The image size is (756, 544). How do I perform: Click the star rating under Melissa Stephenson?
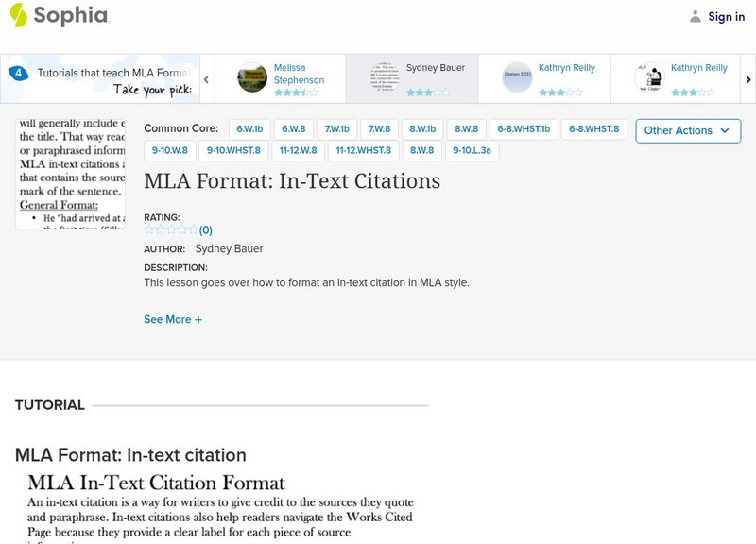(296, 93)
